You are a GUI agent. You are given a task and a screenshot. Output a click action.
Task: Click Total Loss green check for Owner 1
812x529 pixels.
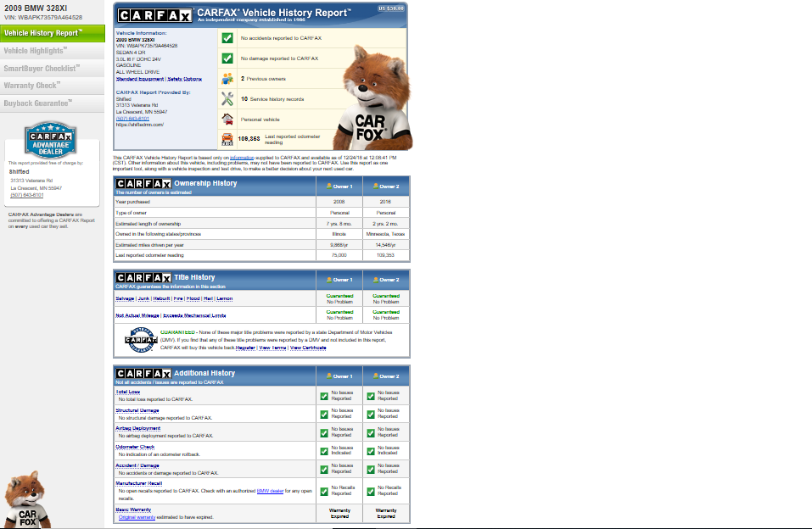coord(324,396)
